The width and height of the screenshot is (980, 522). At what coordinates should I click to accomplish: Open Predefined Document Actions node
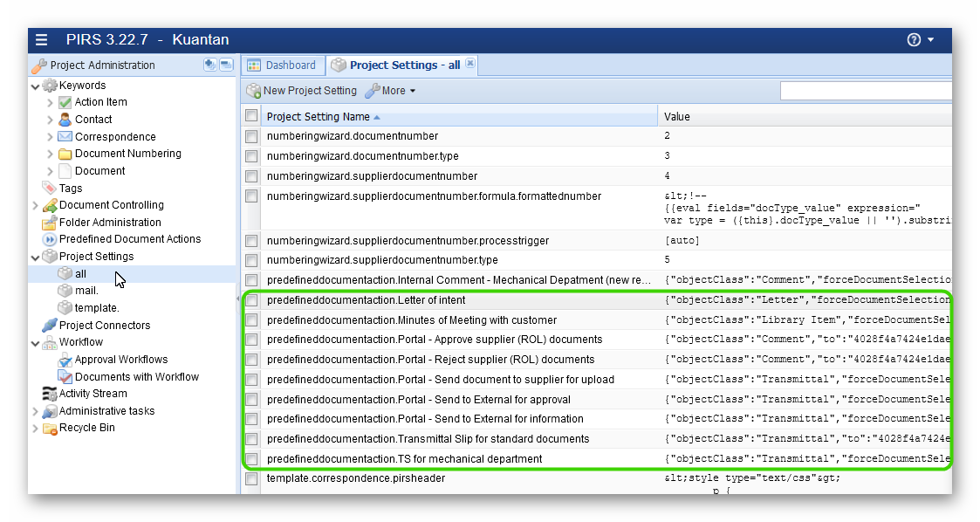click(x=129, y=239)
